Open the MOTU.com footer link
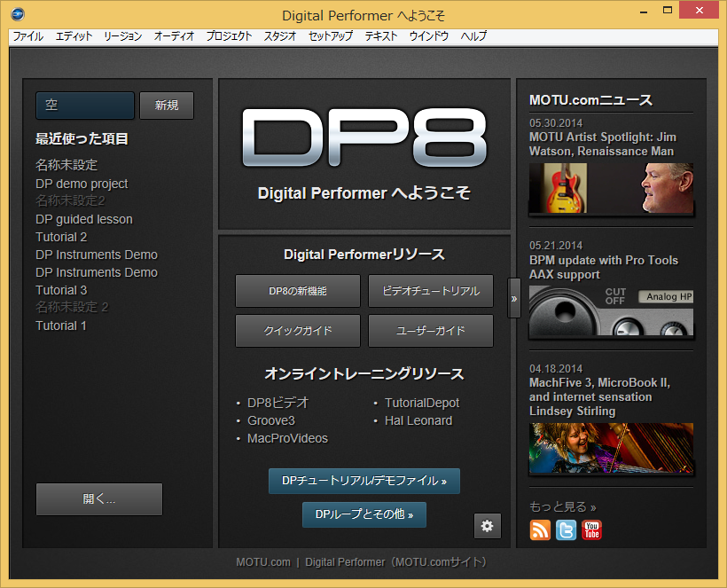Screen dimensions: 727x588 coord(263,562)
